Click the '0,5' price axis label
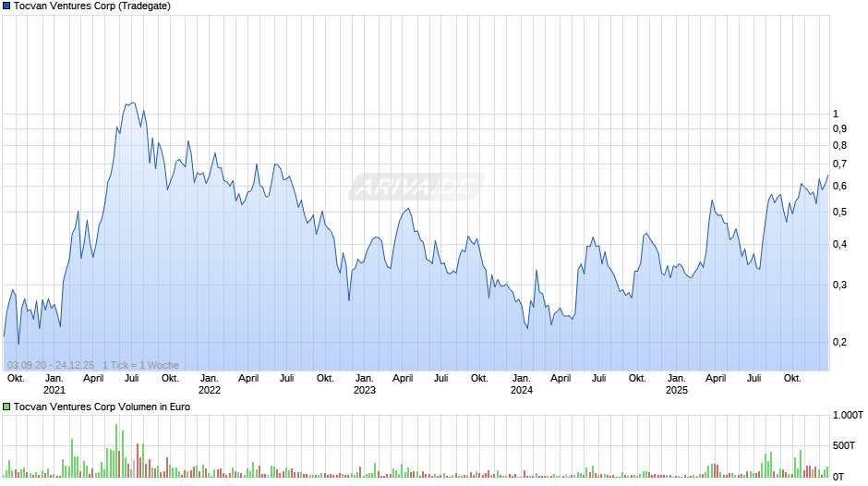The height and width of the screenshot is (486, 868). tap(839, 213)
